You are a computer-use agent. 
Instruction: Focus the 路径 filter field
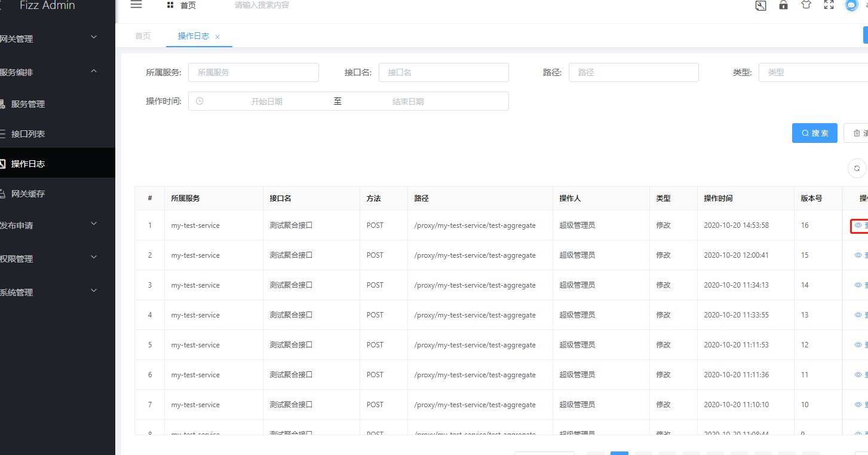click(x=633, y=72)
